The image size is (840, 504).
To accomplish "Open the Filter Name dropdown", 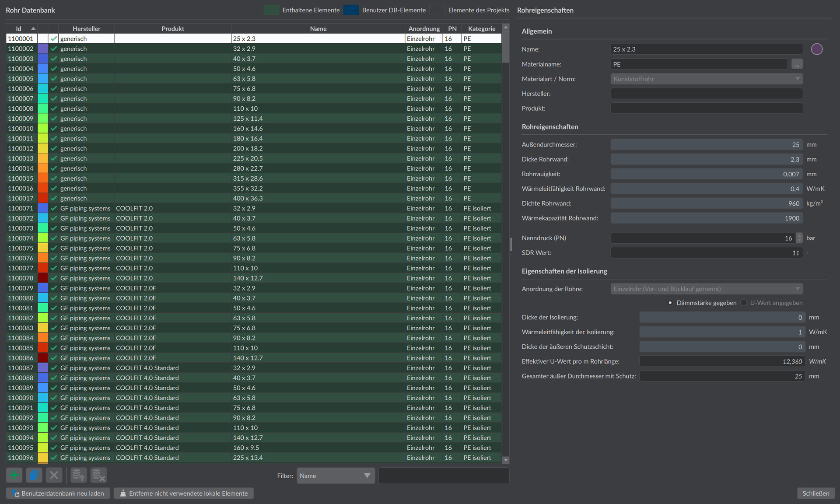I will 336,476.
